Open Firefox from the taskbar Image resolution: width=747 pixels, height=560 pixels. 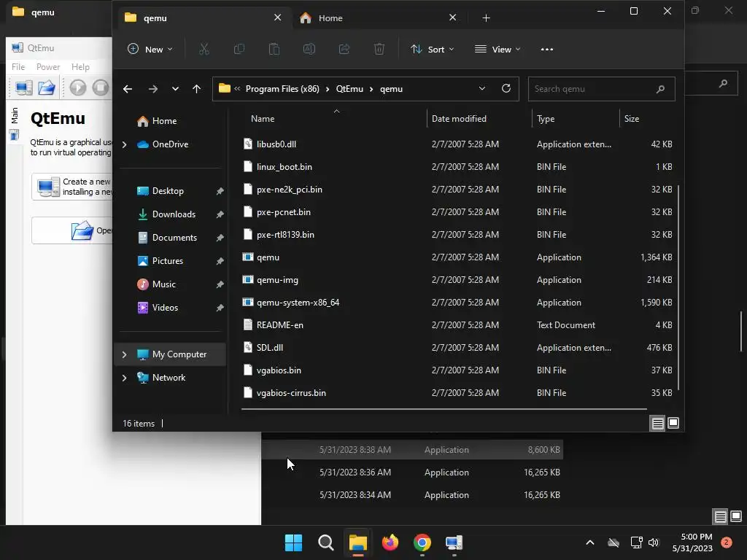pos(390,542)
